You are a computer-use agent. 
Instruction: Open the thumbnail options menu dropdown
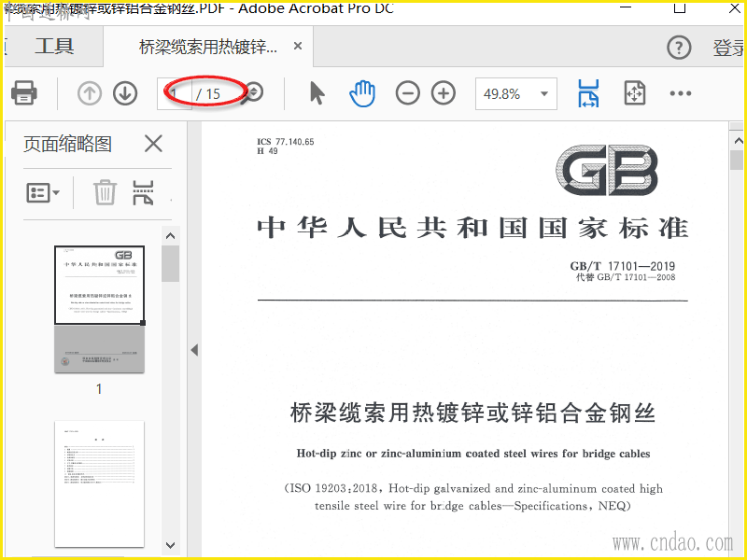(x=43, y=193)
